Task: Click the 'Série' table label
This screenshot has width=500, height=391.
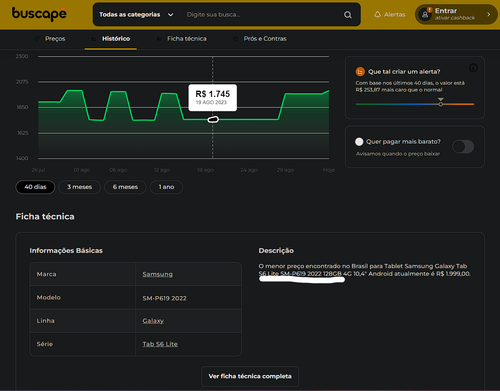Action: tap(45, 344)
